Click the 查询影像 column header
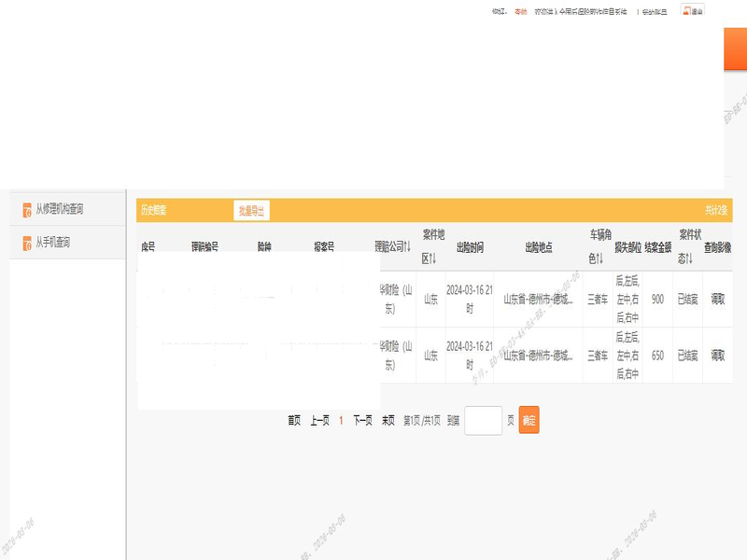Viewport: 747px width, 560px height. [717, 247]
